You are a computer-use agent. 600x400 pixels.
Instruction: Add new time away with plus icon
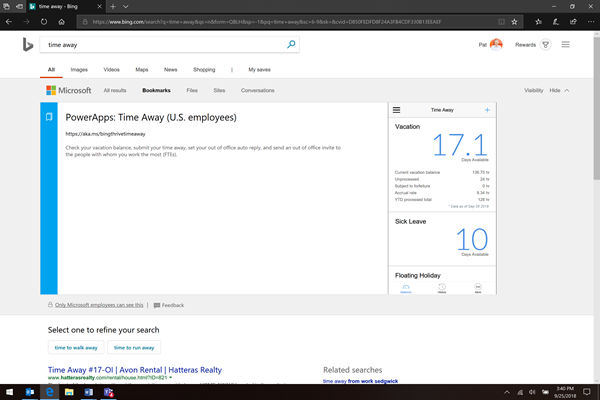[x=487, y=110]
